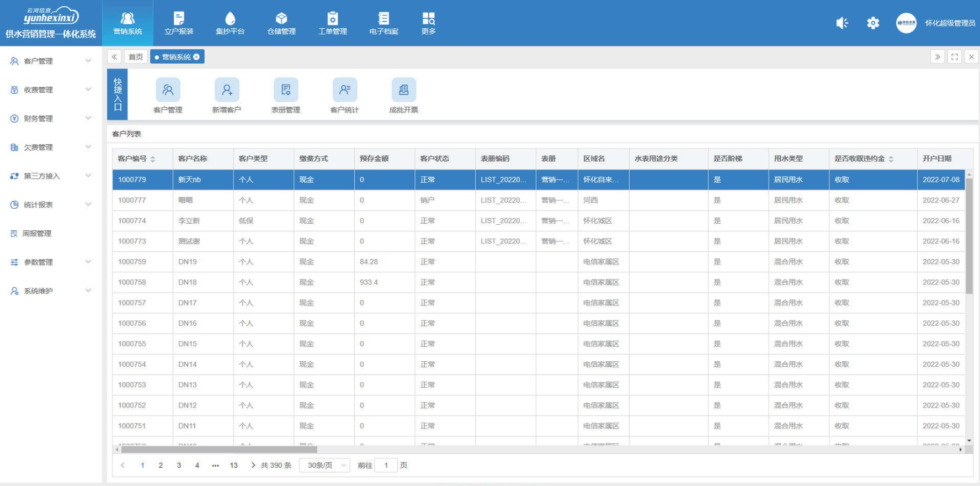
Task: Click the sound speaker icon in header
Action: (842, 23)
